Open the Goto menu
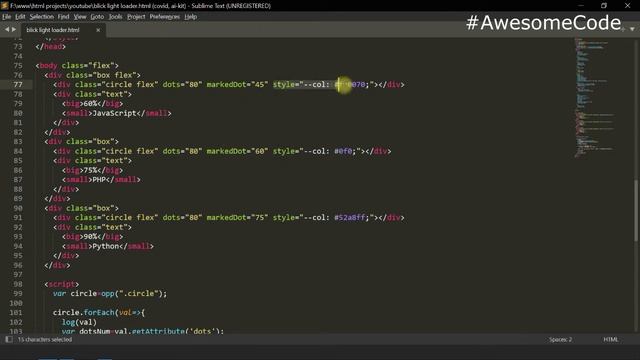Screen dimensions: 640x360 point(97,17)
